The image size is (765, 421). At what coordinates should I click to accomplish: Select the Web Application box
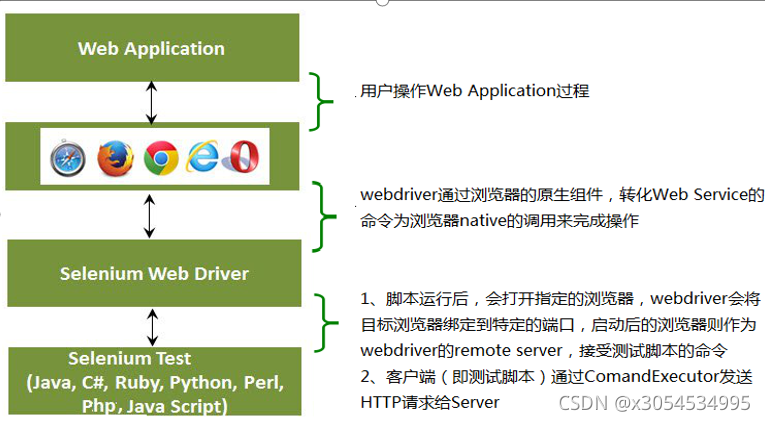tap(152, 47)
